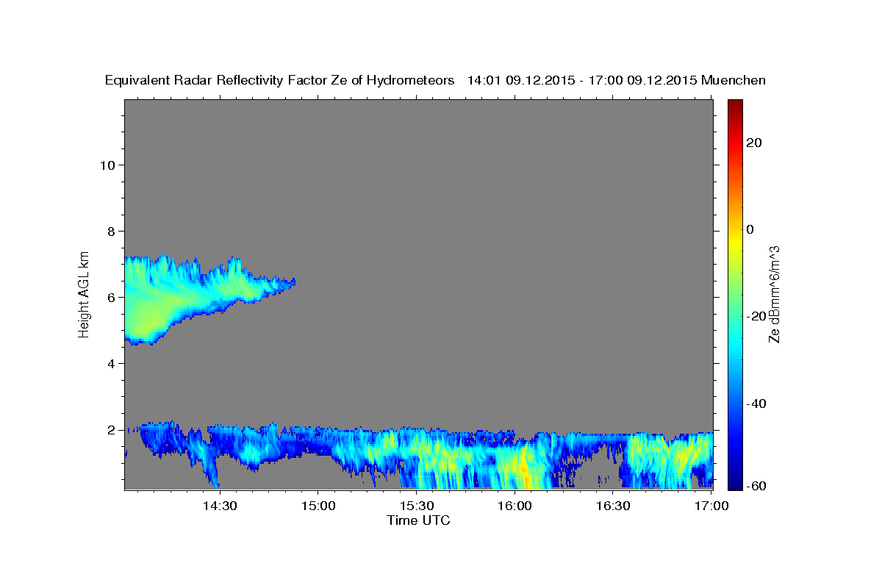The image size is (882, 588).
Task: Click the height tick label '2'
Action: tap(111, 429)
